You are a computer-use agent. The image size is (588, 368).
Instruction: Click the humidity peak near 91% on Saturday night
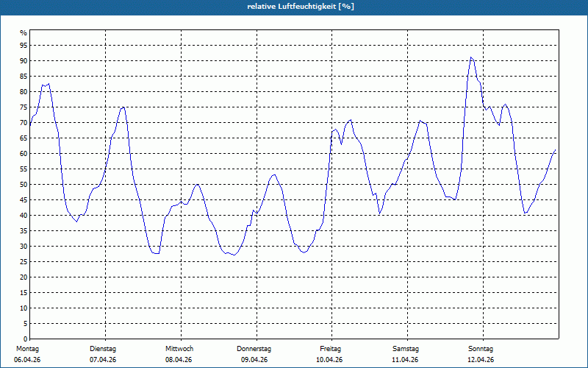[471, 57]
